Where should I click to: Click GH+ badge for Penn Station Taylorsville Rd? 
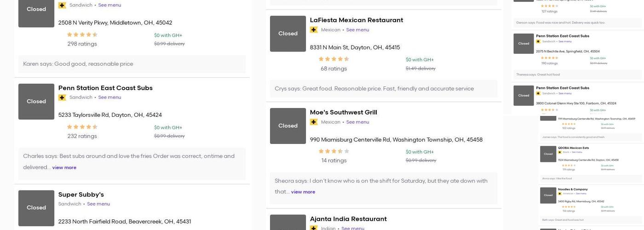pos(62,98)
